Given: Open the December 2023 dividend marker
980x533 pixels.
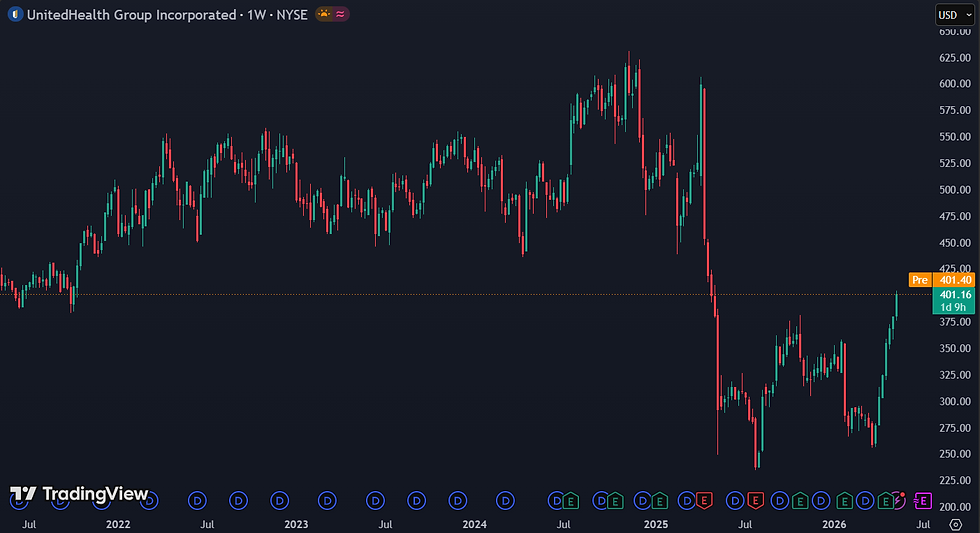Looking at the screenshot, I should 458,501.
